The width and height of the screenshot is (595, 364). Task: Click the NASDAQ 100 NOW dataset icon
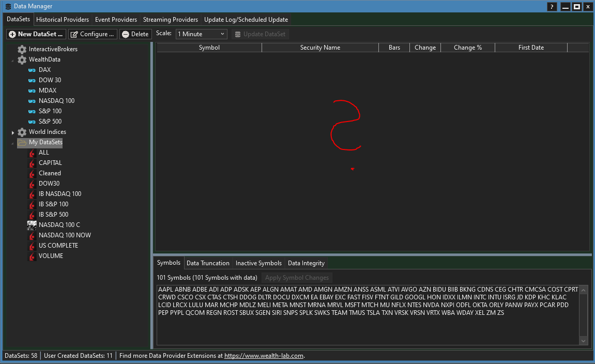(x=32, y=236)
